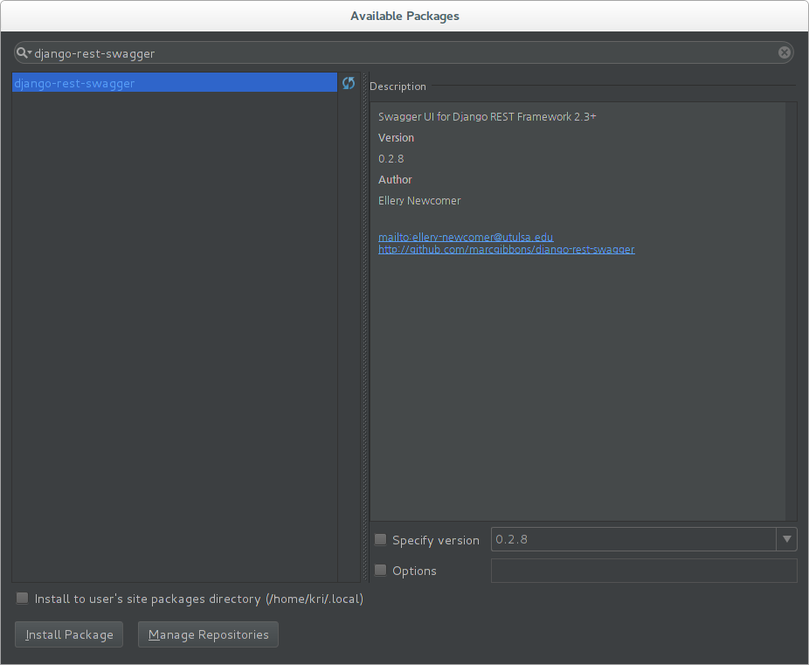
Task: Click the 'Swagger UI for Django REST Framework' text
Action: click(487, 117)
